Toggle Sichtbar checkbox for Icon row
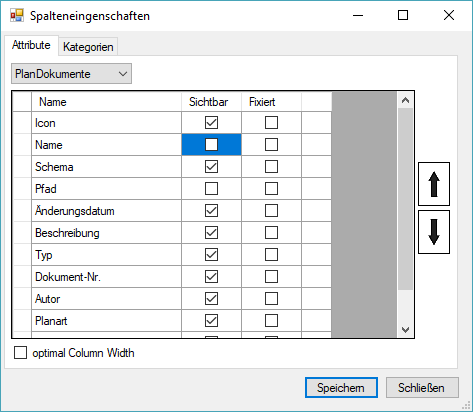 click(211, 123)
